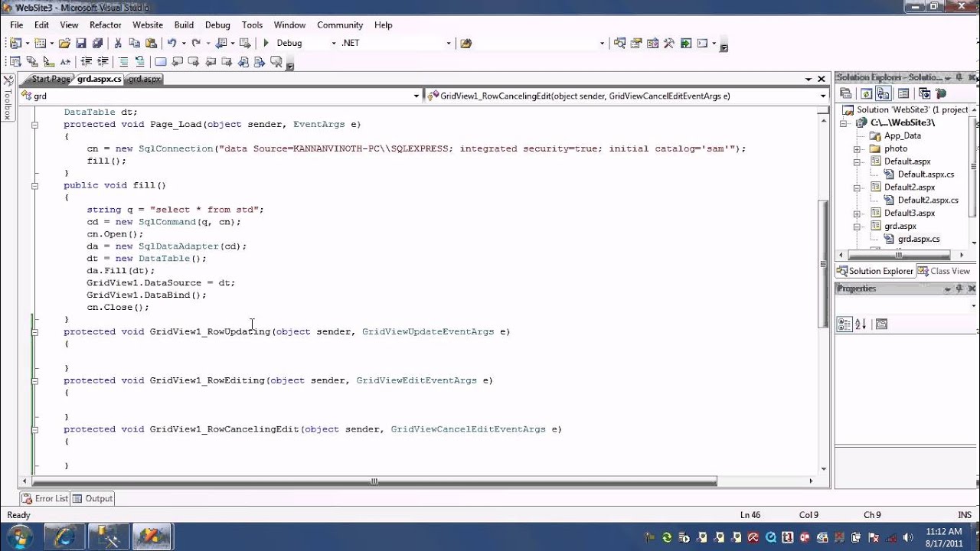Start debugging with the green play icon
The width and height of the screenshot is (980, 551).
[266, 43]
